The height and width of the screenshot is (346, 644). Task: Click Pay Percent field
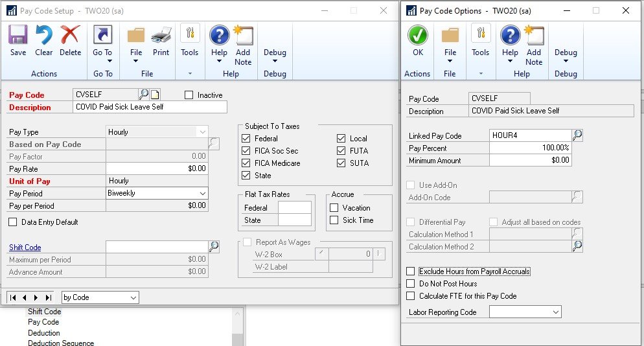point(530,148)
